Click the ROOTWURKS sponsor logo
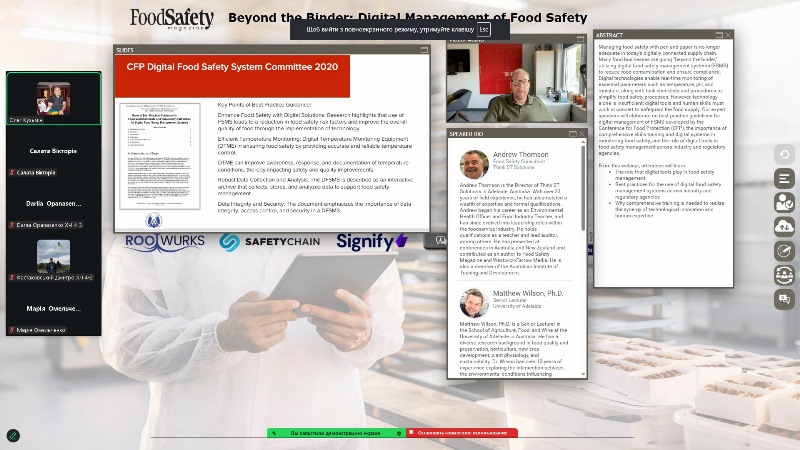 pyautogui.click(x=165, y=242)
